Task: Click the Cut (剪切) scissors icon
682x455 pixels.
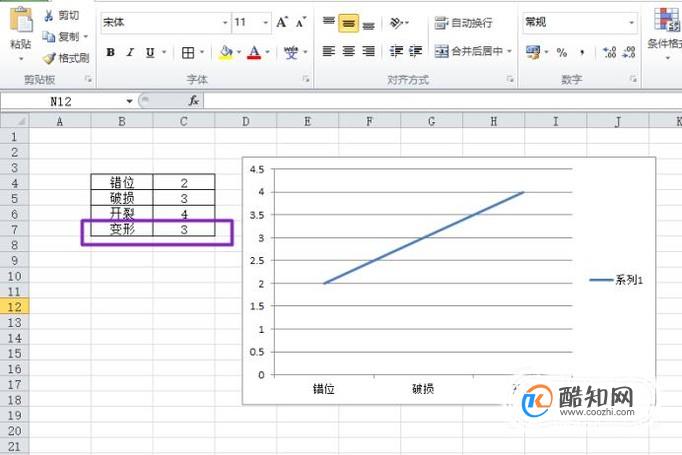Action: pos(48,16)
